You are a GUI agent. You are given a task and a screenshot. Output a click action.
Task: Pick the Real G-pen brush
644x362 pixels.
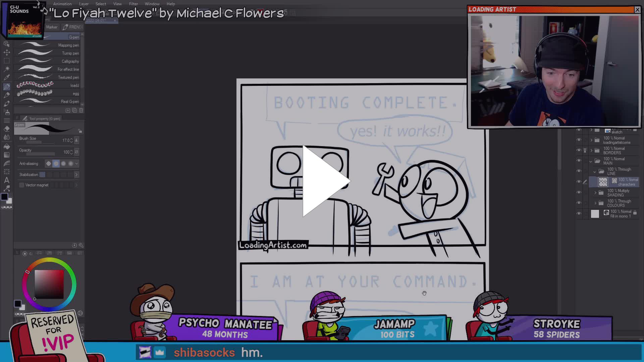[49, 101]
